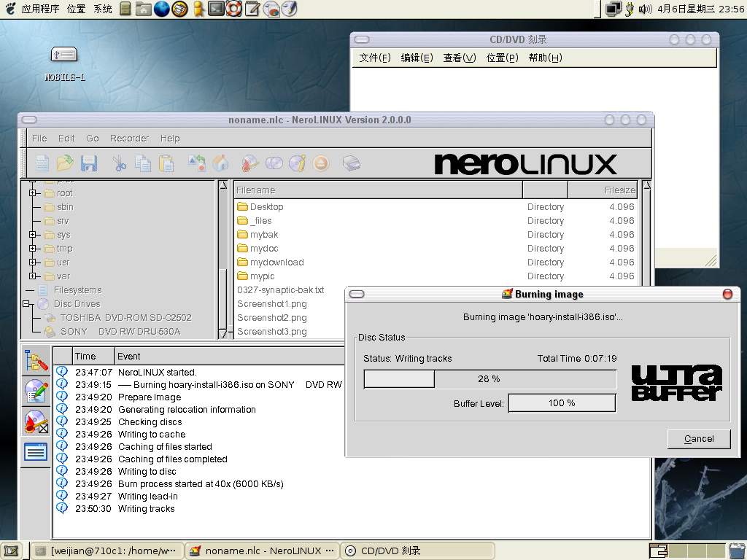Collapse the Disc Drives tree node

pyautogui.click(x=26, y=303)
